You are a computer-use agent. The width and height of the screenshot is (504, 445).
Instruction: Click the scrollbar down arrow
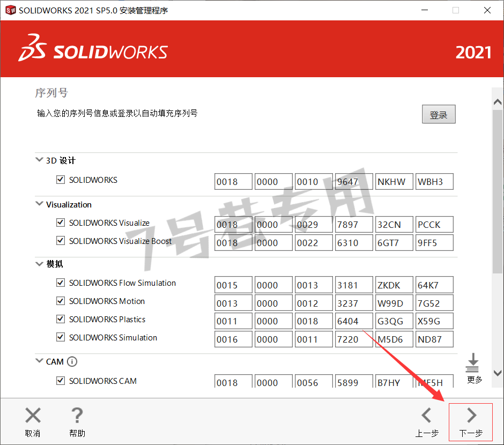coord(498,373)
